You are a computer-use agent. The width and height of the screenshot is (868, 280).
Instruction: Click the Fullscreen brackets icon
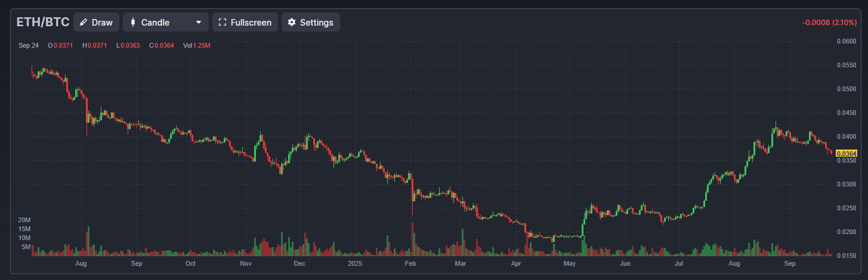223,23
